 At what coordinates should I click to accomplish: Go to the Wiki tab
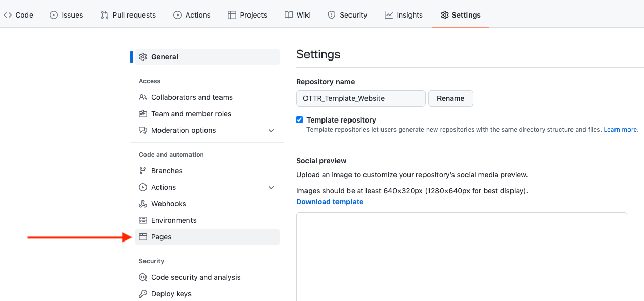coord(298,15)
